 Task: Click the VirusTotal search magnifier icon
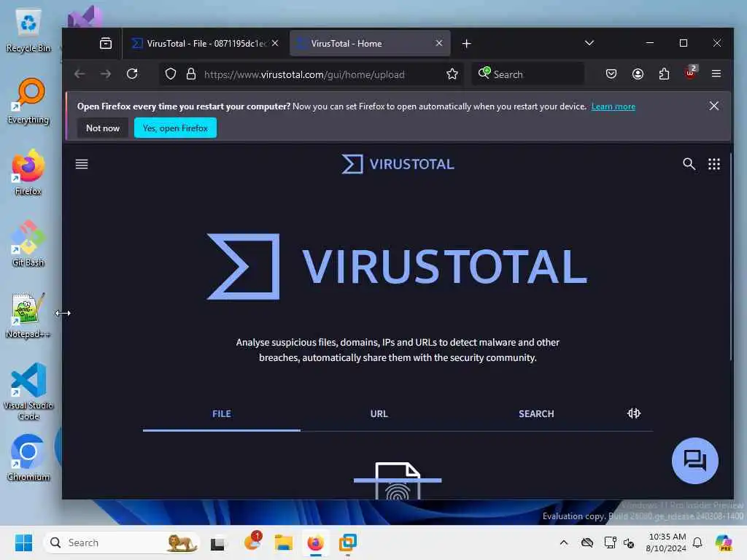click(689, 164)
